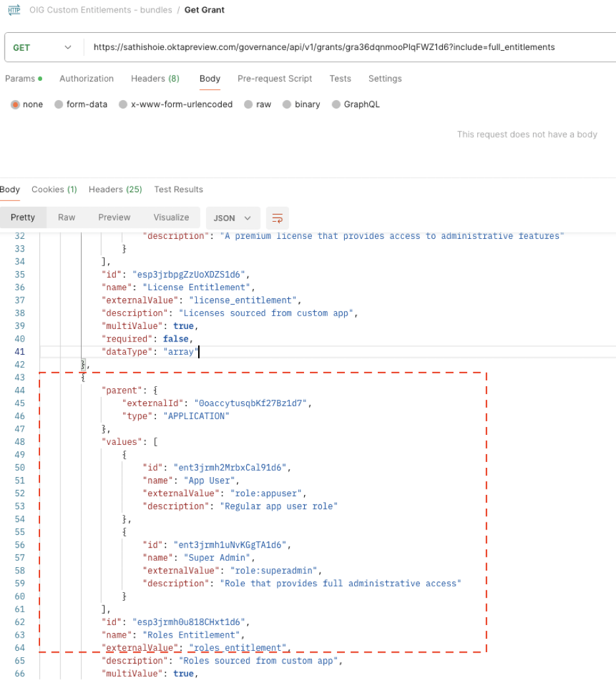Click "Regular app user role" description
Screen dimensions: 616x683
pos(278,507)
